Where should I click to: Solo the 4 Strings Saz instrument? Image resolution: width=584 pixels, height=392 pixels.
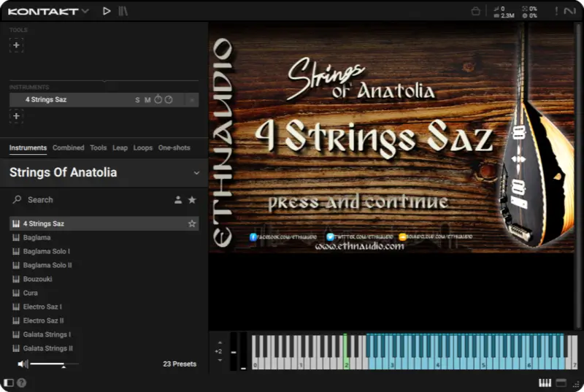coord(137,100)
